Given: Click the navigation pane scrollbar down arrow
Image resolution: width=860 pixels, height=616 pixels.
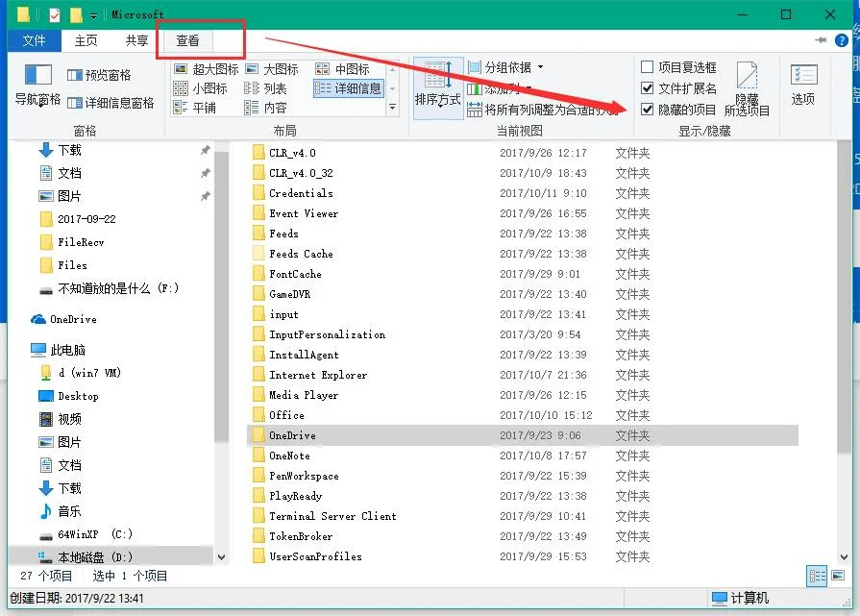Looking at the screenshot, I should [x=222, y=556].
